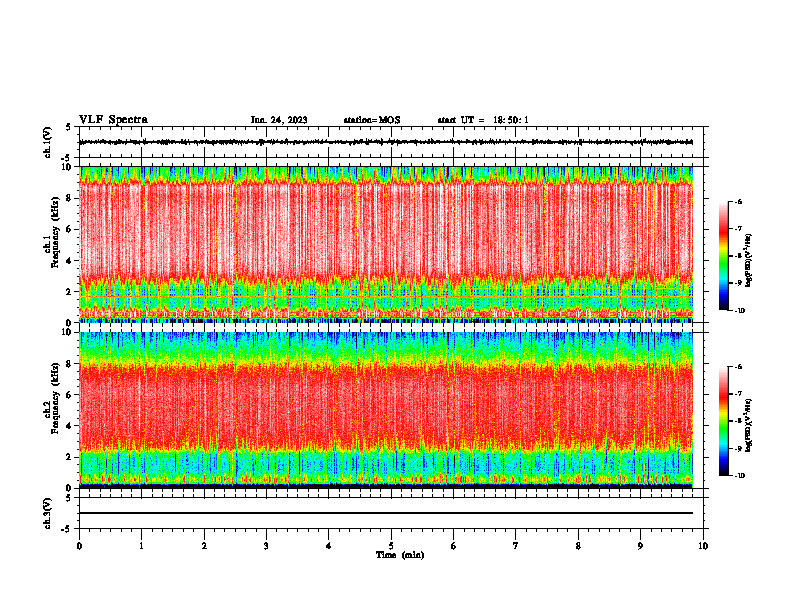Click time axis tick label "3"
The height and width of the screenshot is (612, 792).
click(x=266, y=546)
